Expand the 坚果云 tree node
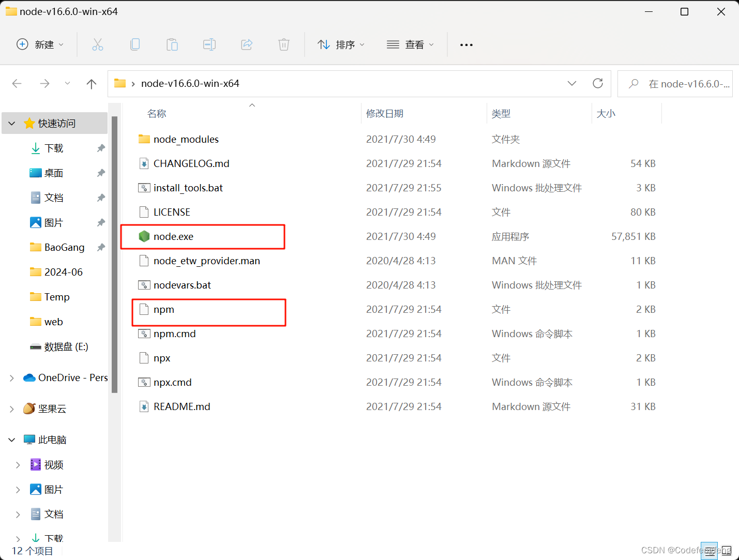The height and width of the screenshot is (560, 739). coord(12,409)
